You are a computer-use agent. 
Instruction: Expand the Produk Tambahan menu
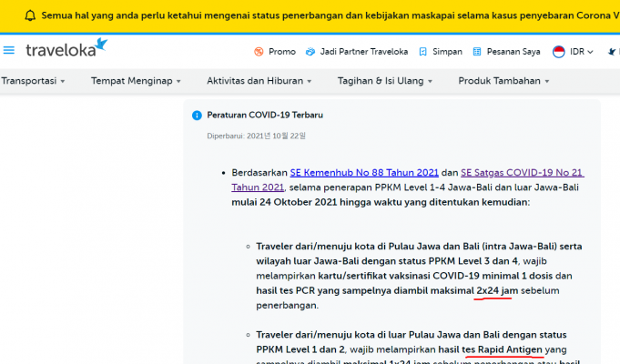tap(503, 81)
